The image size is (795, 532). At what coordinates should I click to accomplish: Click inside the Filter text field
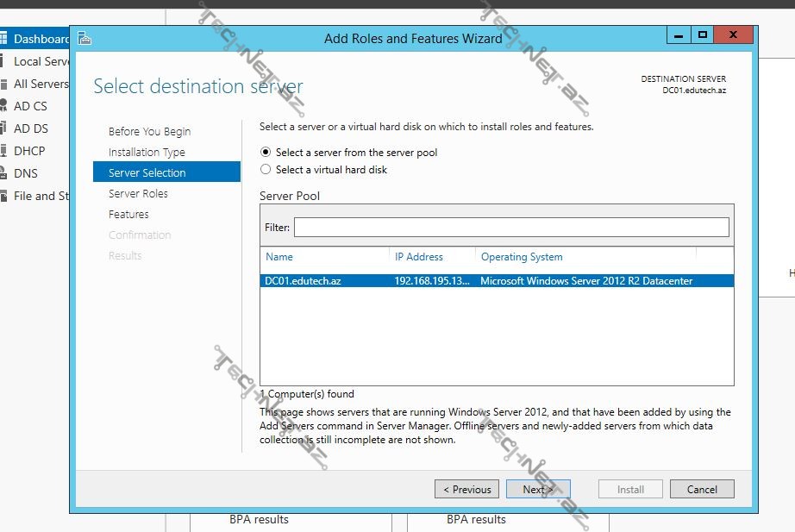coord(510,228)
